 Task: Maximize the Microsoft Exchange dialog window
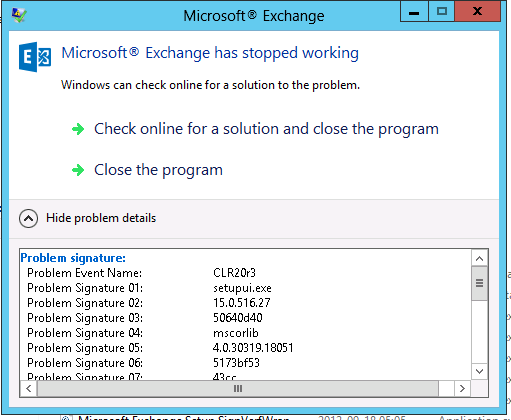pos(442,12)
